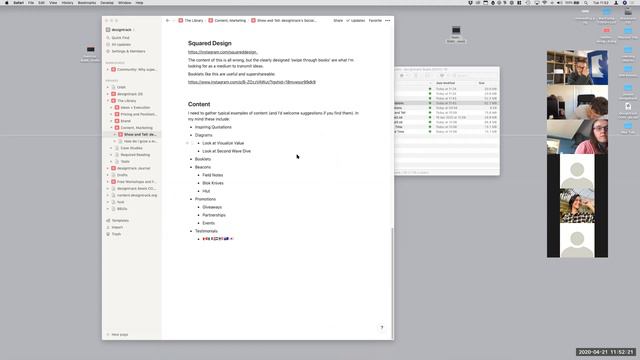Open the History menu in the menu bar
This screenshot has height=360, width=640.
pyautogui.click(x=67, y=2)
